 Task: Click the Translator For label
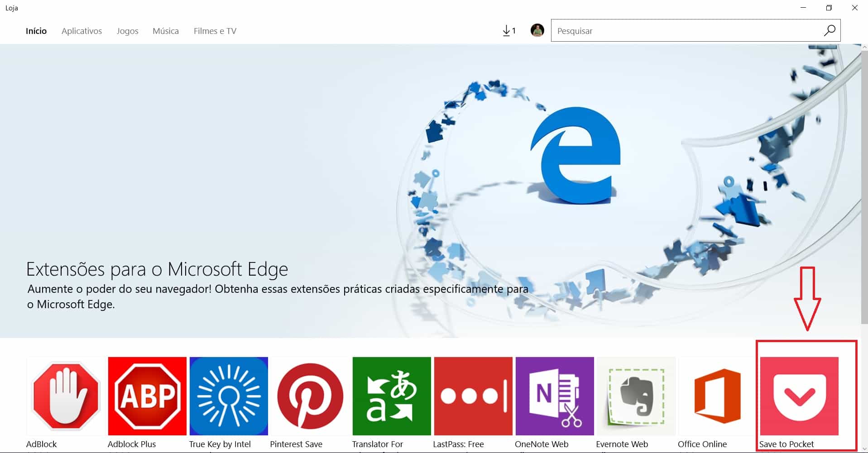point(378,444)
